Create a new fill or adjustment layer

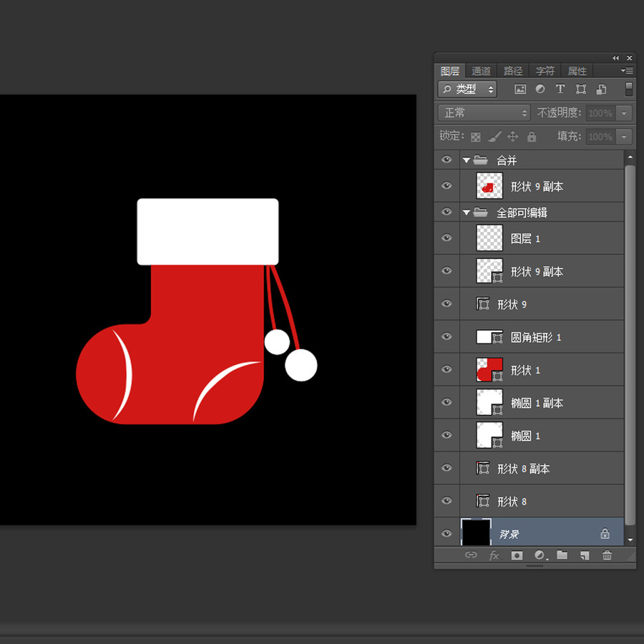(540, 555)
